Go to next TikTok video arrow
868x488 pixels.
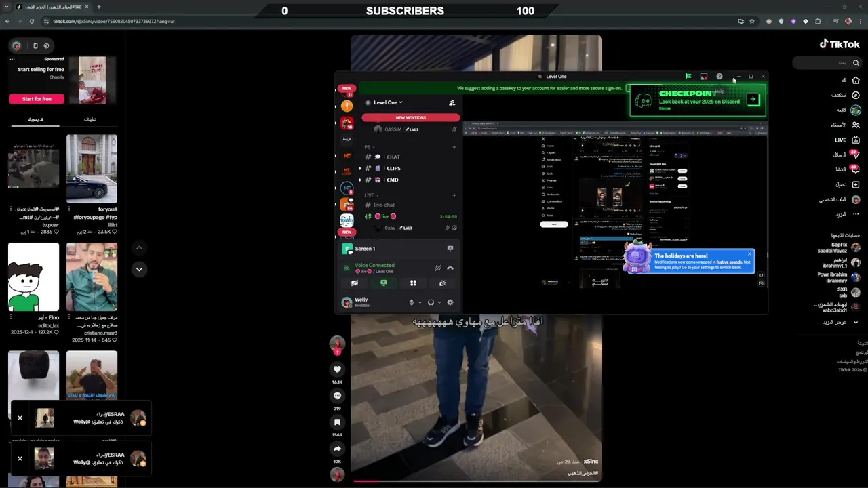(x=139, y=269)
